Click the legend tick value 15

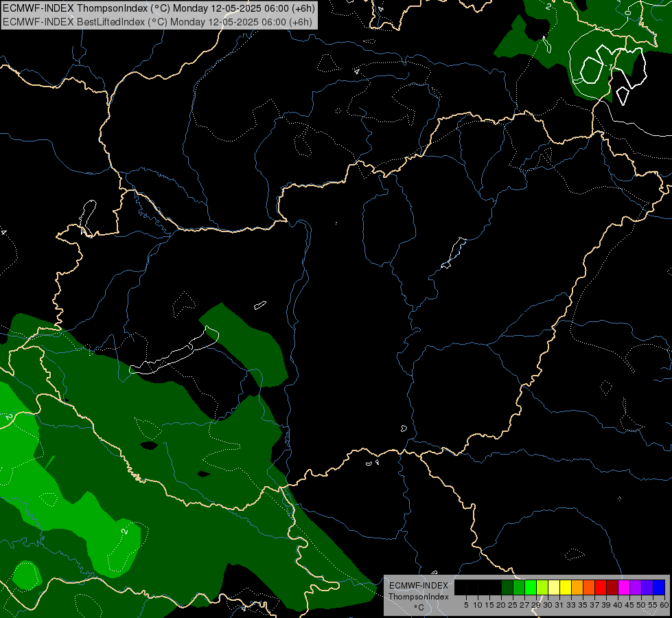(x=489, y=605)
